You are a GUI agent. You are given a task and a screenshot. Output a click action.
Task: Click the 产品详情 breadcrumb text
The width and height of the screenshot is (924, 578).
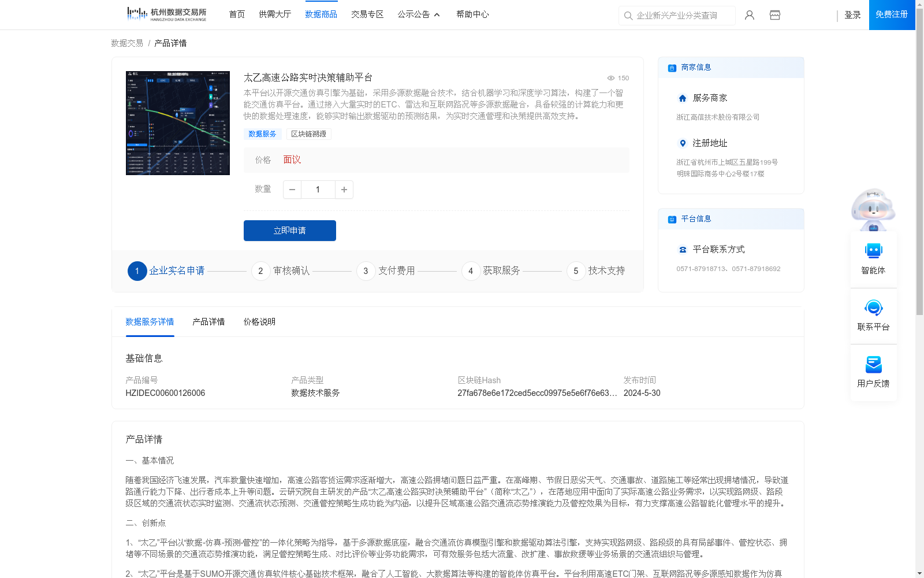coord(170,43)
